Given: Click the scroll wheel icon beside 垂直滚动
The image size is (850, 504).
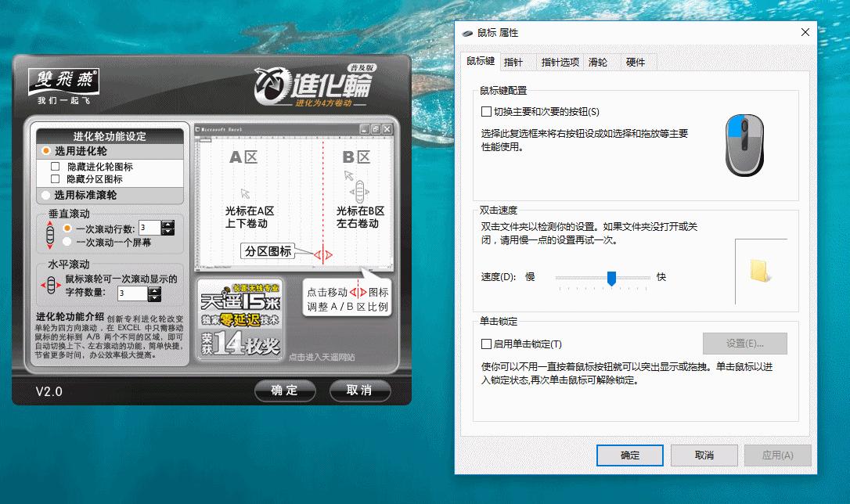Looking at the screenshot, I should click(x=49, y=233).
